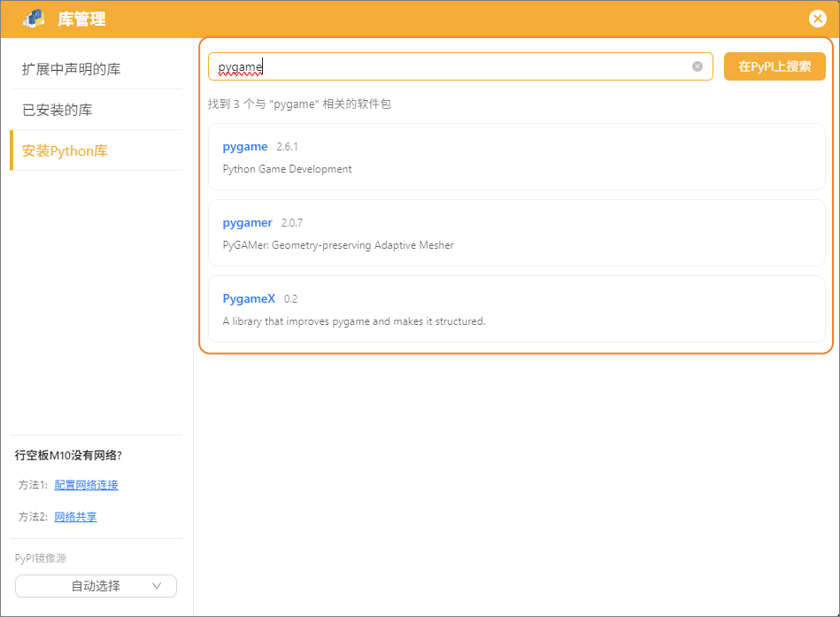Click the Search on PyPI button
840x617 pixels.
tap(774, 66)
